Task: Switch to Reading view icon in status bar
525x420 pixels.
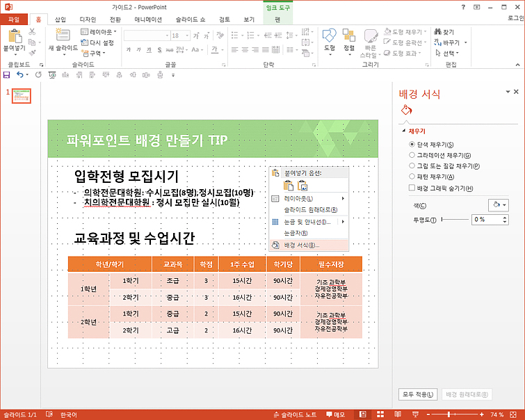Action: 398,414
